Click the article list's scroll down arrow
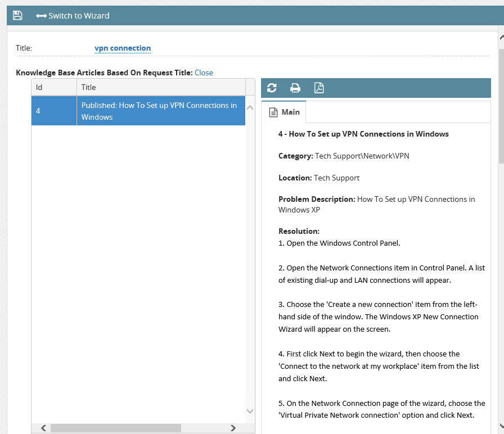504x434 pixels. click(250, 412)
